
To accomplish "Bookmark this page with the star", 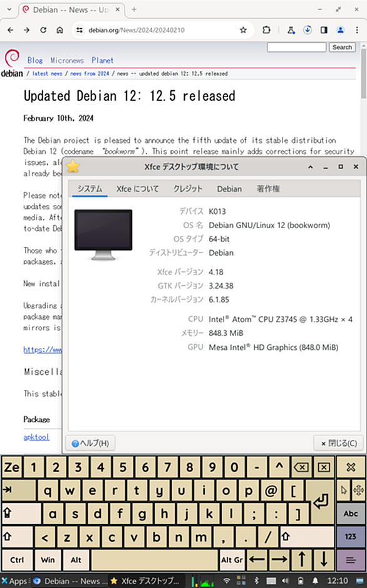I will (244, 30).
